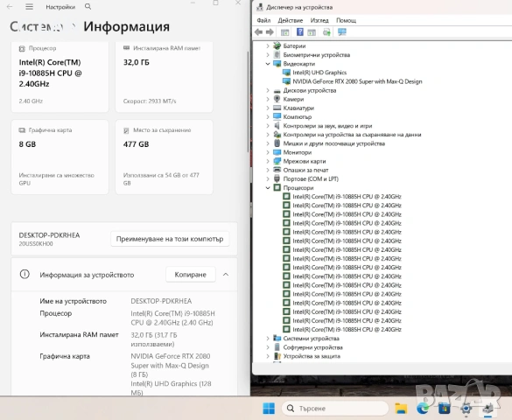
Task: Click the print-style update driver toolbar icon
Action: click(x=326, y=32)
